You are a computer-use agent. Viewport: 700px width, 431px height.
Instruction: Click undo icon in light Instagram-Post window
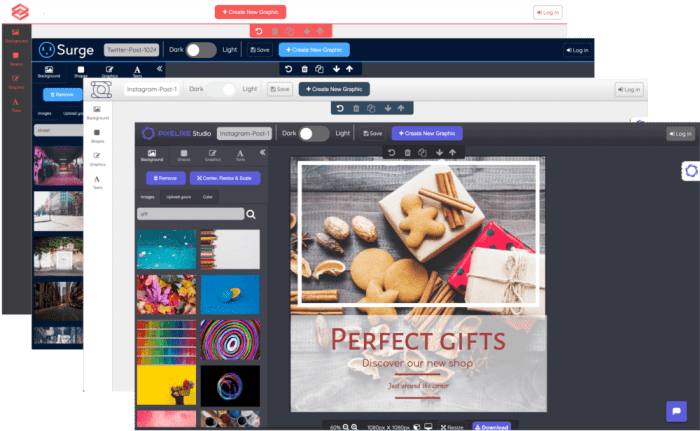click(340, 108)
